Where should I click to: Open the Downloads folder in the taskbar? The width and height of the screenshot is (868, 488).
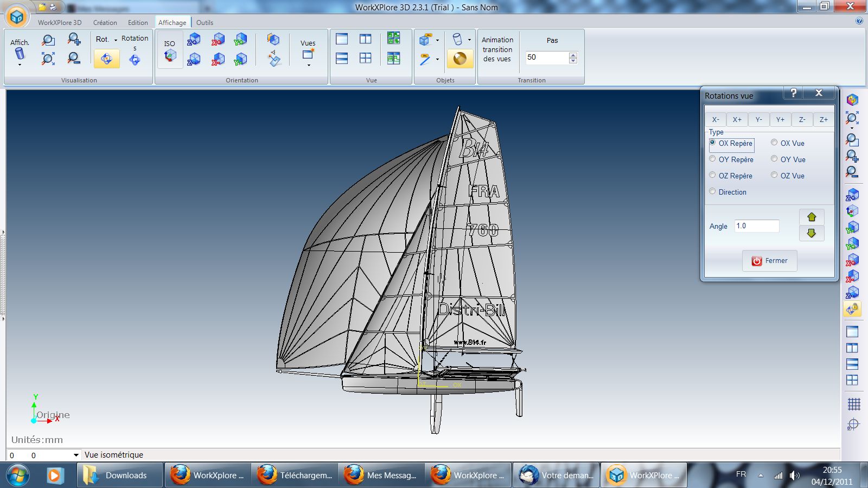[119, 475]
